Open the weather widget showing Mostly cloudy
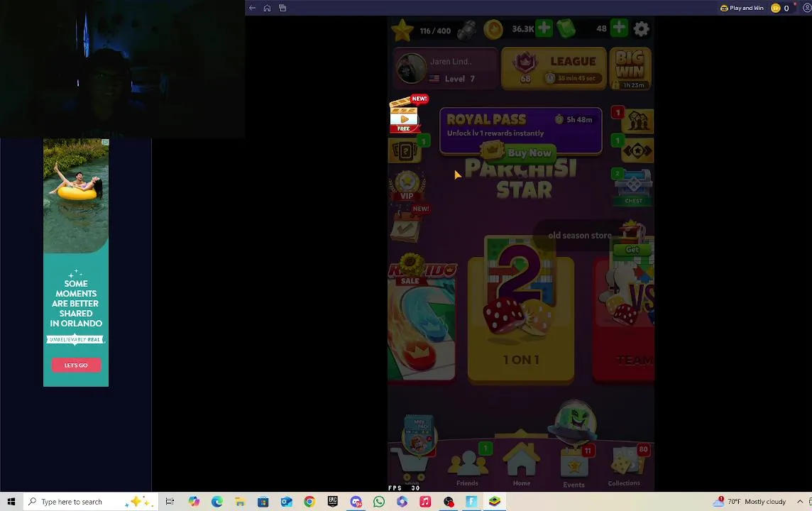This screenshot has height=511, width=812. point(750,501)
